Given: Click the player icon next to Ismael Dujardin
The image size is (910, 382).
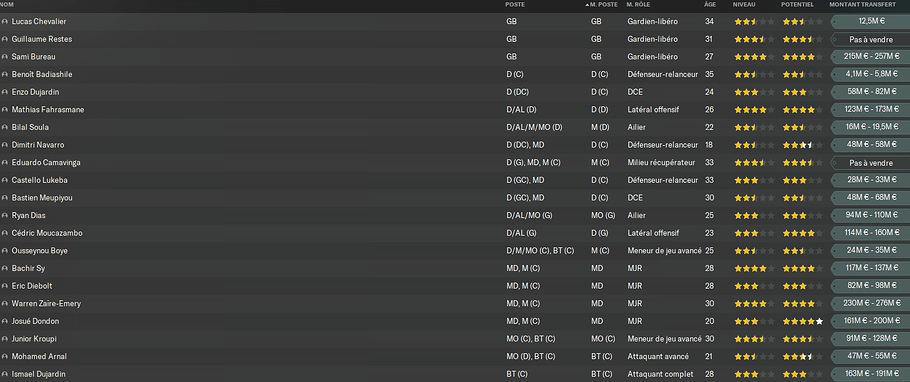Looking at the screenshot, I should [5, 374].
